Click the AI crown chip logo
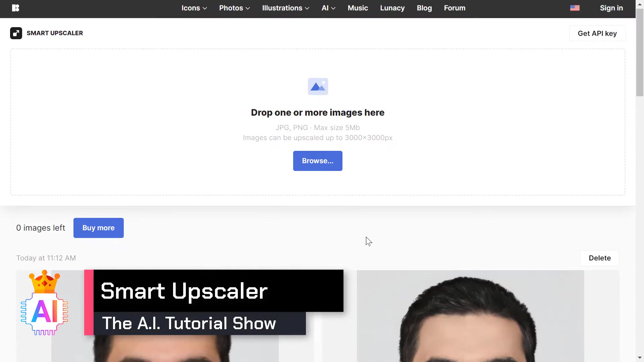Screen dimensions: 644x362 pyautogui.click(x=44, y=303)
